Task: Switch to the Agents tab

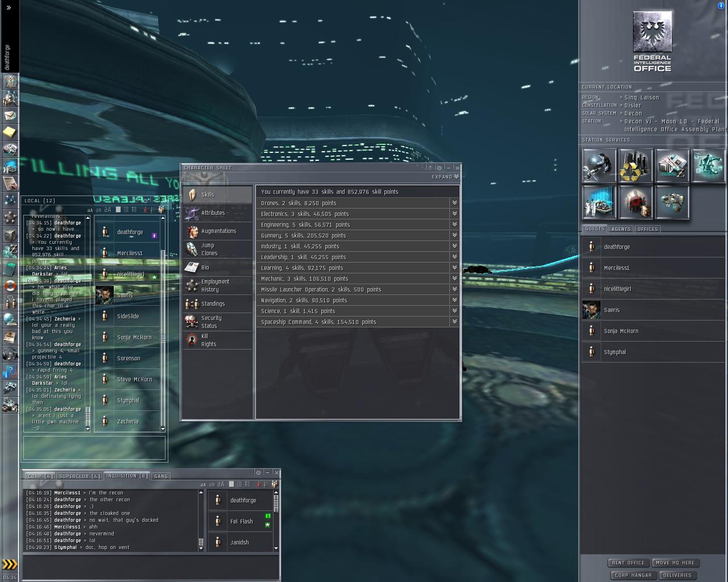Action: tap(621, 229)
